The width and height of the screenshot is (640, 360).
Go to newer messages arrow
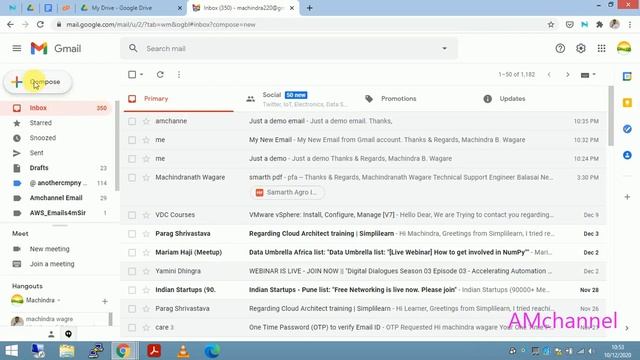[549, 74]
